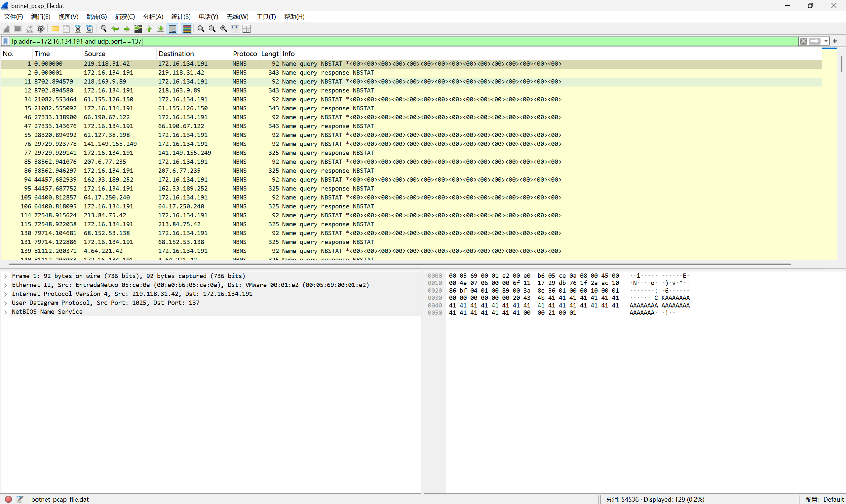This screenshot has height=504, width=846.
Task: Click the expert information red circle icon in status bar
Action: point(9,499)
